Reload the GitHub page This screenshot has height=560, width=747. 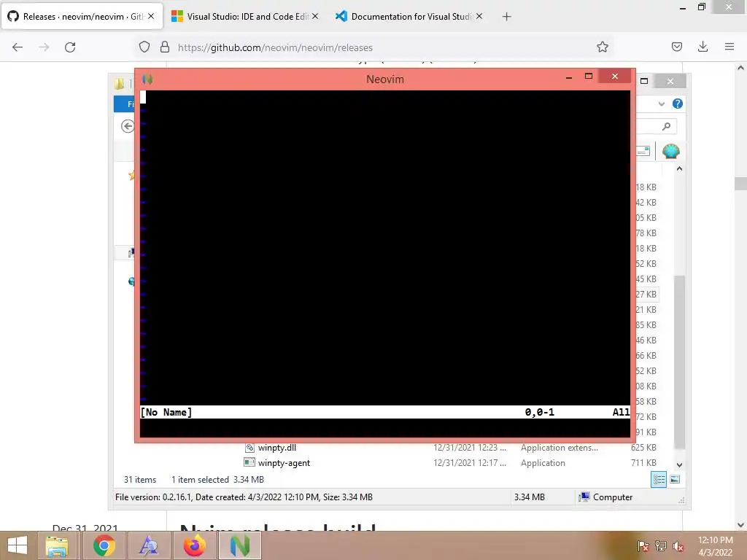click(x=70, y=47)
